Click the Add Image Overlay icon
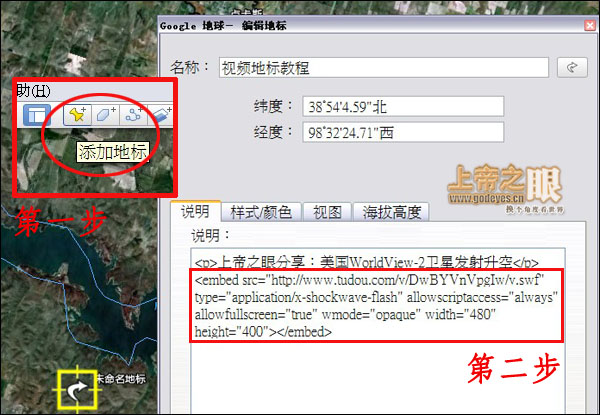 coord(161,114)
